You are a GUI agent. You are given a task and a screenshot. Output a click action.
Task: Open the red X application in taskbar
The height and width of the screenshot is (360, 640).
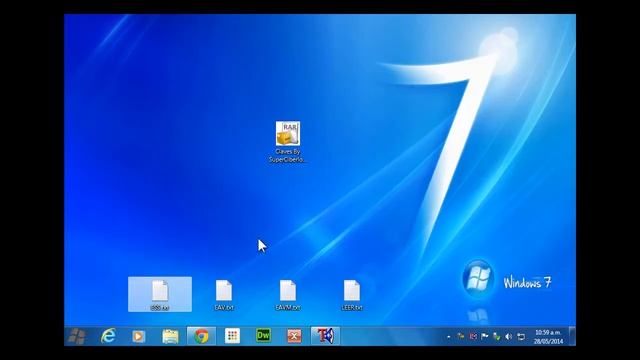click(294, 336)
